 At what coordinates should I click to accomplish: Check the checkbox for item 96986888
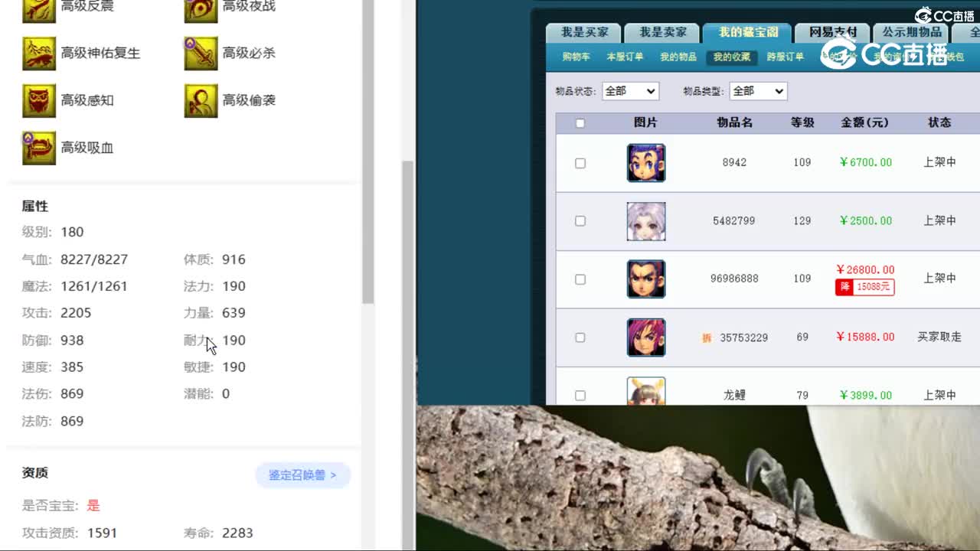point(580,279)
